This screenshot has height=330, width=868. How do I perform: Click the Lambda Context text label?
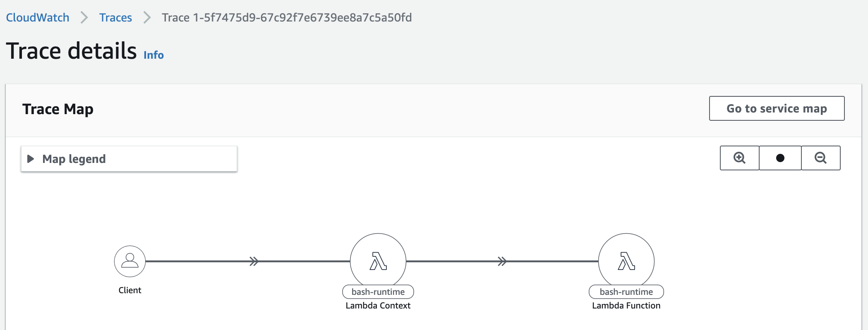pos(378,306)
